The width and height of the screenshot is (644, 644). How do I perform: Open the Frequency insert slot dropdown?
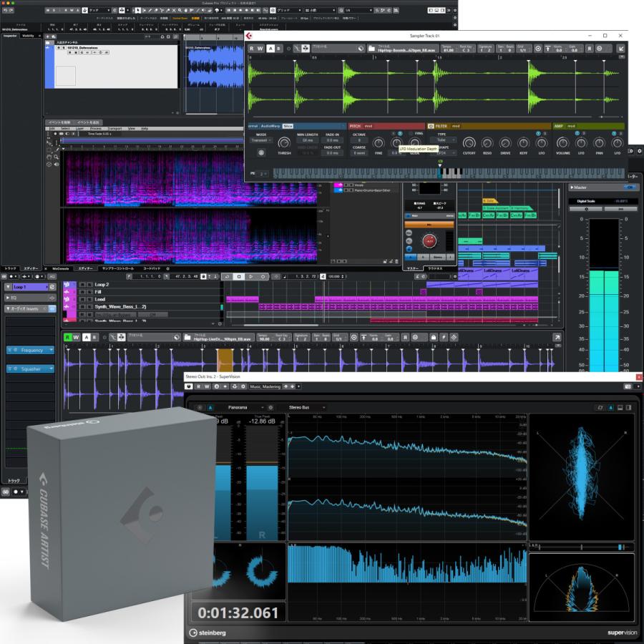51,350
